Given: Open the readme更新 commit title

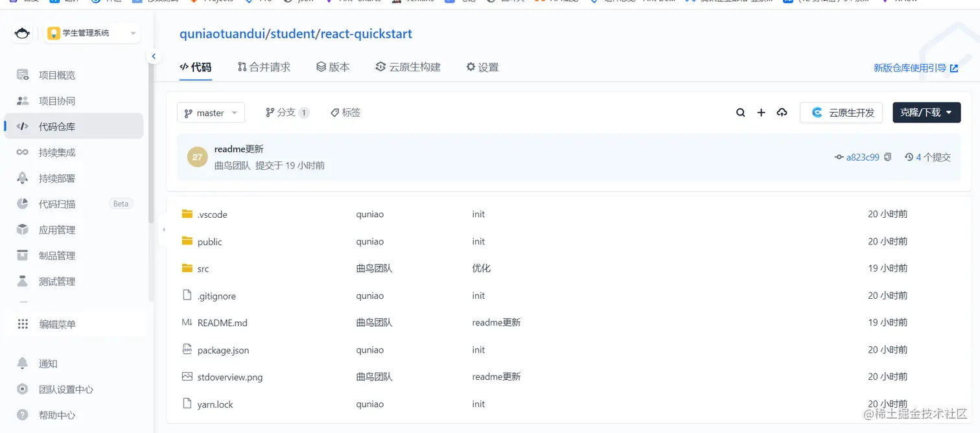Looking at the screenshot, I should [x=239, y=149].
